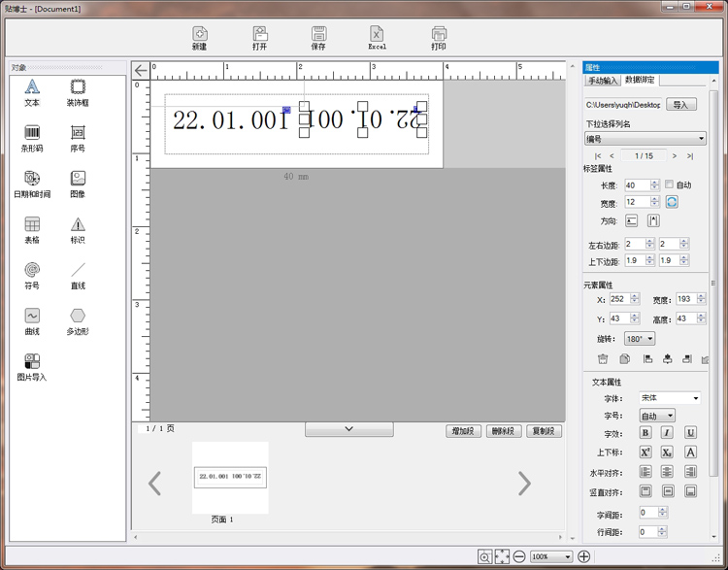Viewport: 728px width, 570px height.
Task: Open the 字体 font dropdown showing 宋体
Action: pos(669,398)
